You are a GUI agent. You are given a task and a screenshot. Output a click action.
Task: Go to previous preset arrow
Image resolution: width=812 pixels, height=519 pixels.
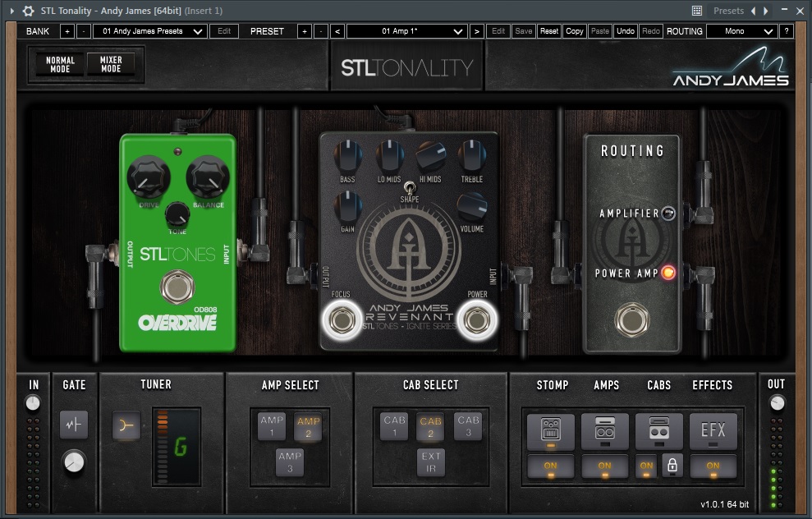[337, 31]
